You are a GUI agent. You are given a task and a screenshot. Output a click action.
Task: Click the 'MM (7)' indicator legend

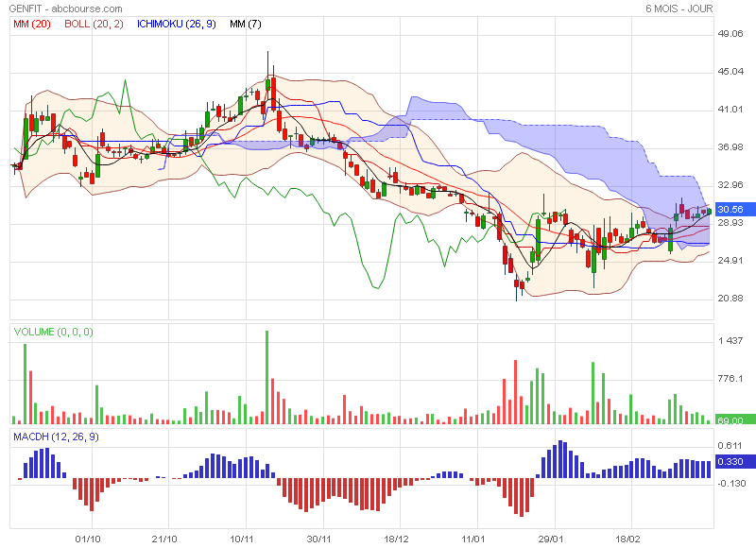[246, 24]
